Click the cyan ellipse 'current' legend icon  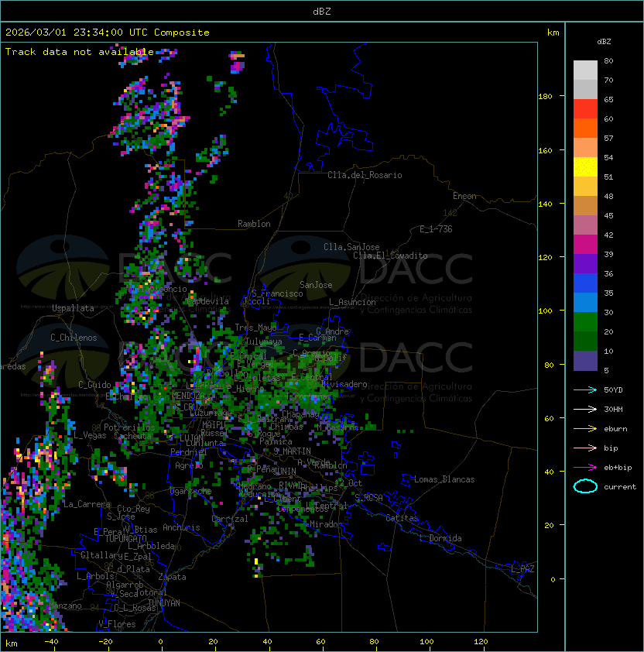585,486
